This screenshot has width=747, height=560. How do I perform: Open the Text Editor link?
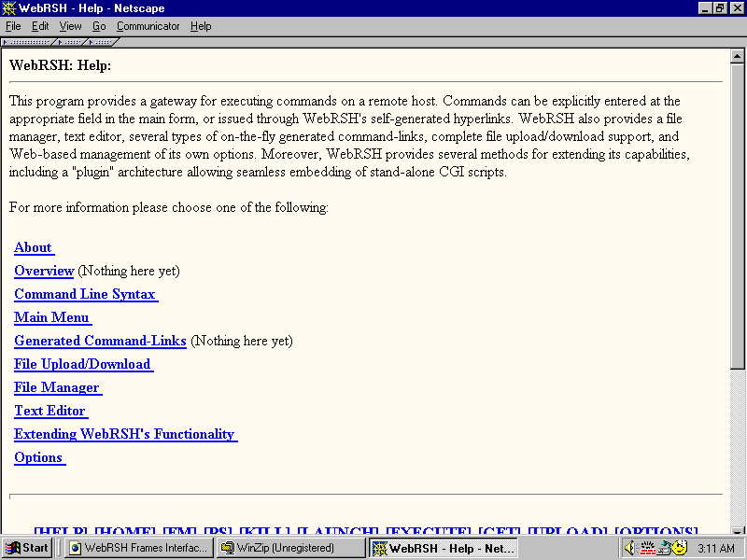pyautogui.click(x=51, y=411)
